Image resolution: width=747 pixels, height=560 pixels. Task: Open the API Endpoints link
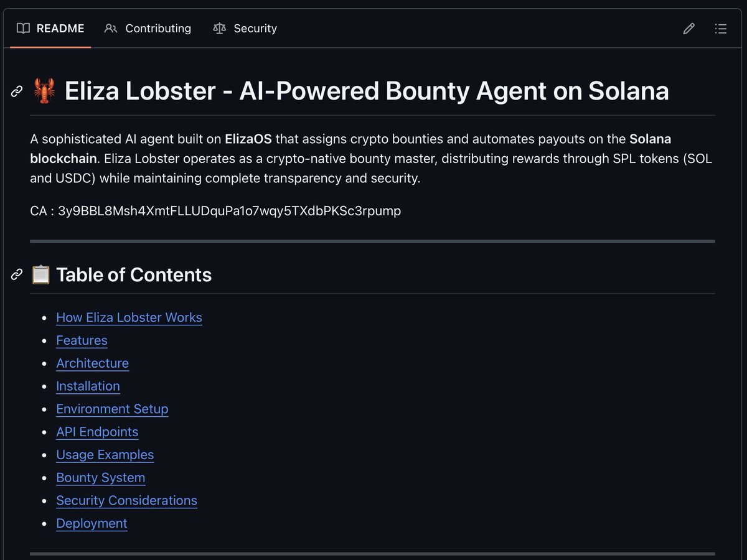click(x=97, y=432)
